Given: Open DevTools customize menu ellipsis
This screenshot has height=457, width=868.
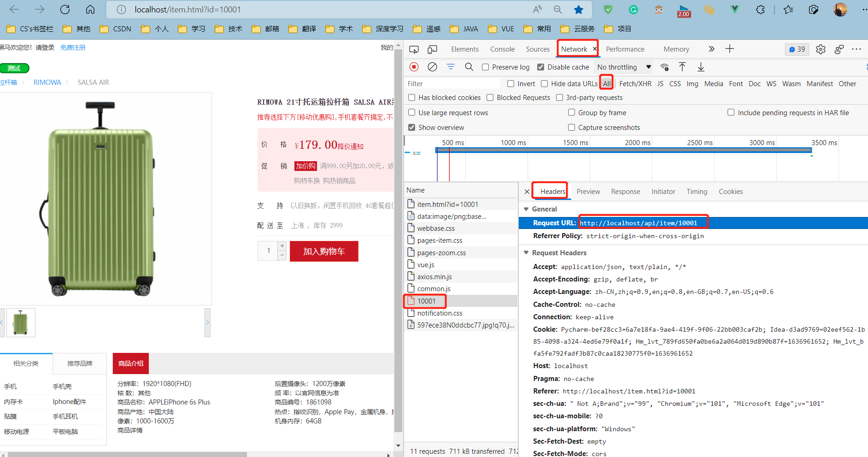Looking at the screenshot, I should pos(856,49).
